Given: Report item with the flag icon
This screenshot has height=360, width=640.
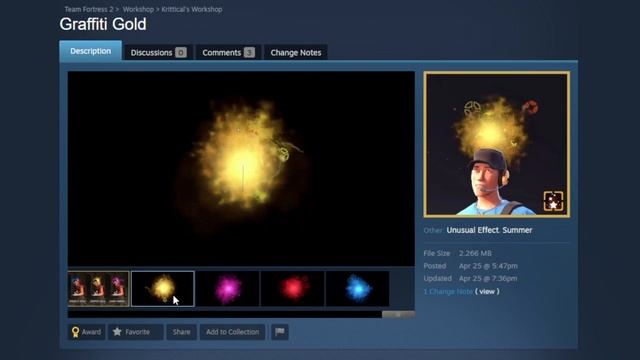Looking at the screenshot, I should click(280, 332).
